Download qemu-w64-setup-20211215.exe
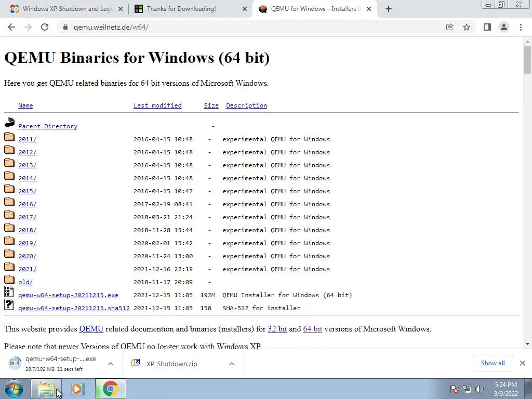The image size is (532, 399). click(68, 295)
